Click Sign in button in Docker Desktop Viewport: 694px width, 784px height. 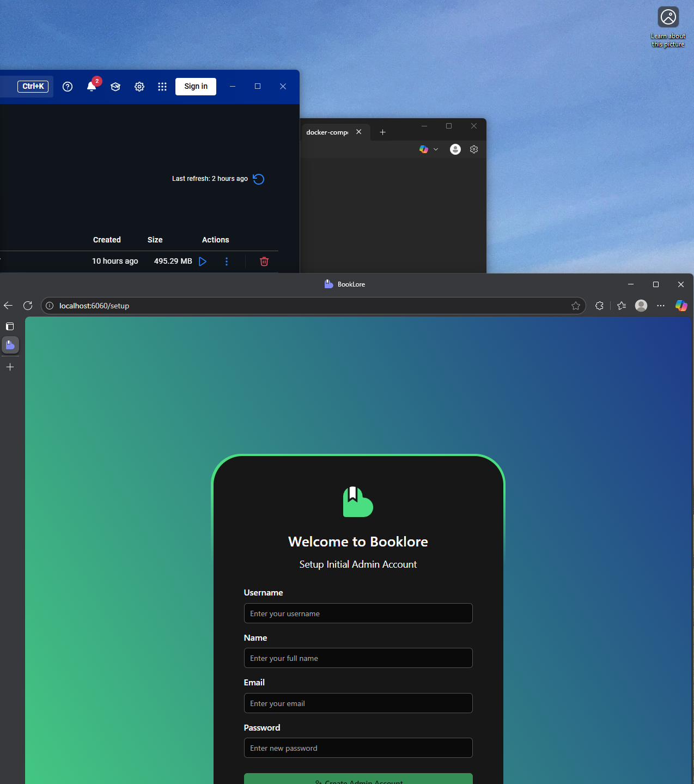tap(196, 87)
